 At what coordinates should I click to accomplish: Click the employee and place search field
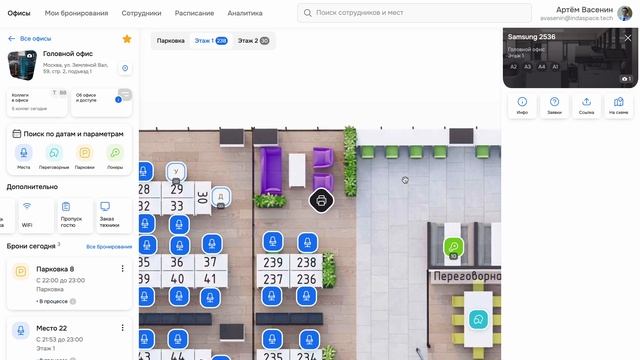414,13
